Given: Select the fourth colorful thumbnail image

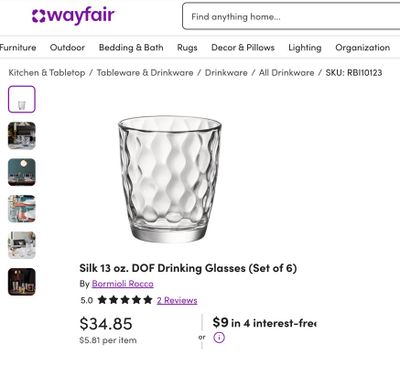Looking at the screenshot, I should (x=22, y=209).
